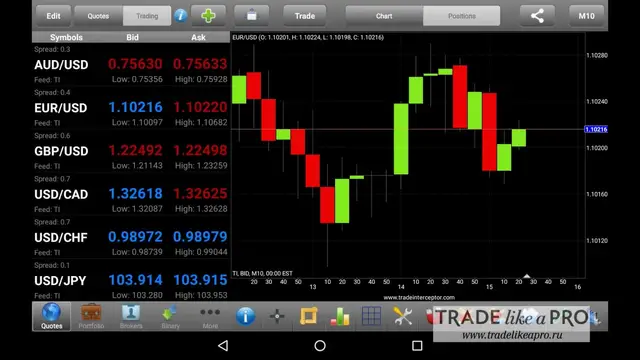Click the current price label 1.10216 on axis
Viewport: 640px width, 360px height.
pos(596,129)
